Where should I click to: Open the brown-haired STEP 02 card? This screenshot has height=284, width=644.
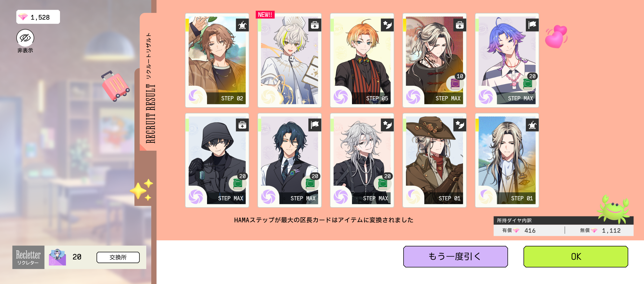(217, 60)
